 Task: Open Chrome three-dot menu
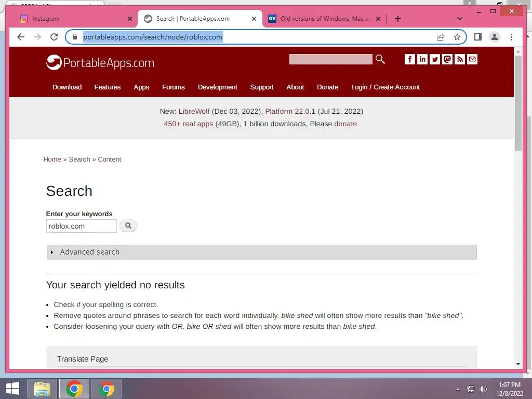pyautogui.click(x=511, y=37)
